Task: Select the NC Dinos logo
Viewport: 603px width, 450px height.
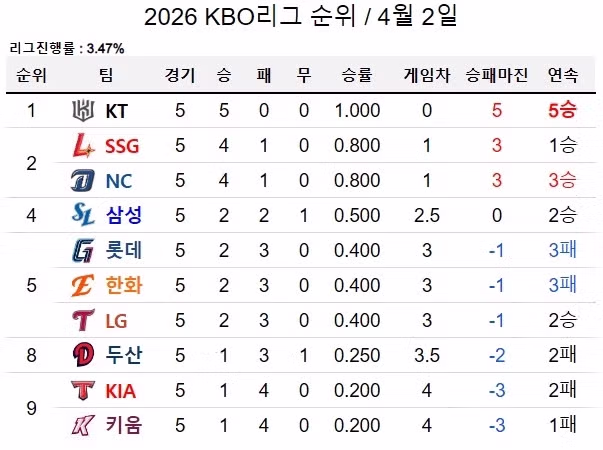Action: point(82,181)
